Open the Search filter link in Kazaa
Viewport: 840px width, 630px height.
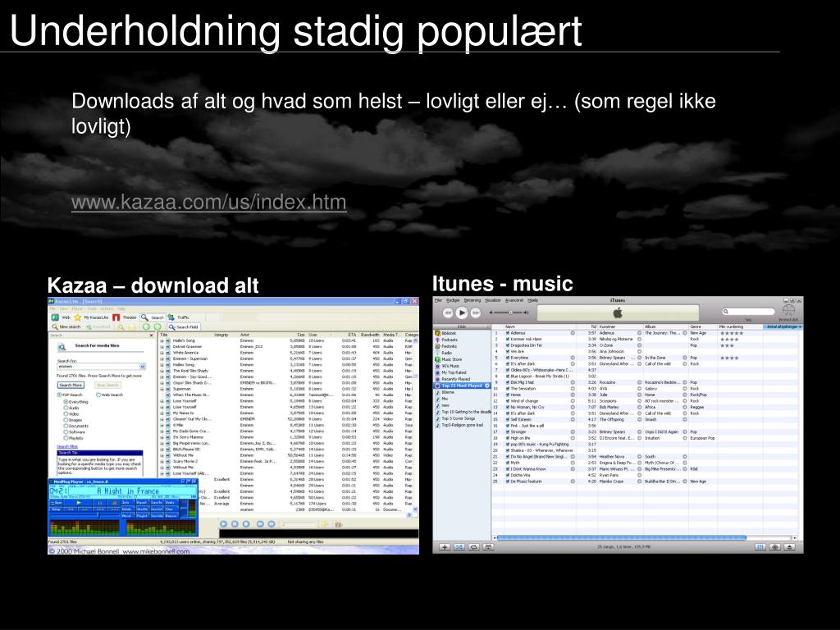(x=67, y=446)
